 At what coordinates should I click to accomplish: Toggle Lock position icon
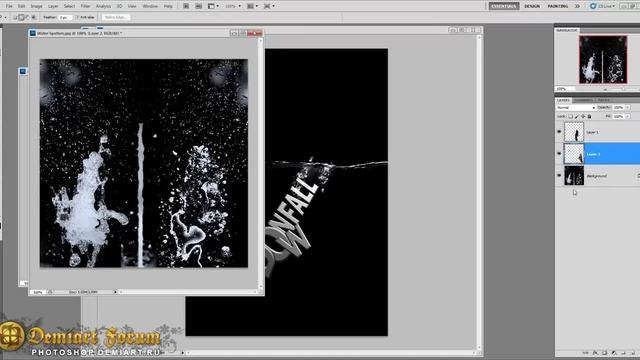click(x=583, y=116)
